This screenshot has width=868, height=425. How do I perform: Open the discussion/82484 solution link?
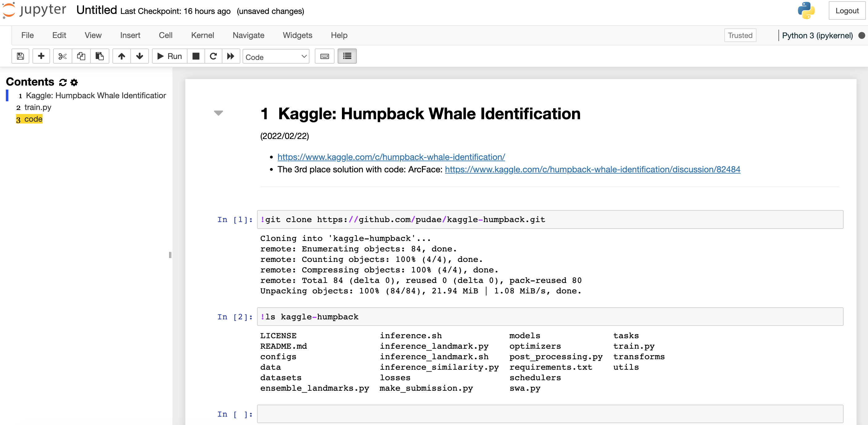[x=593, y=170]
